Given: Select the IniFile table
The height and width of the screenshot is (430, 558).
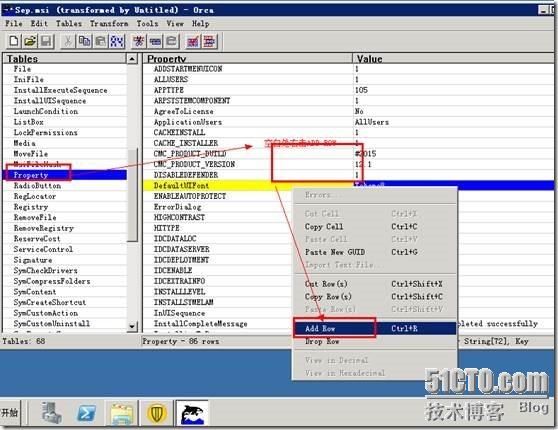Looking at the screenshot, I should click(65, 80).
